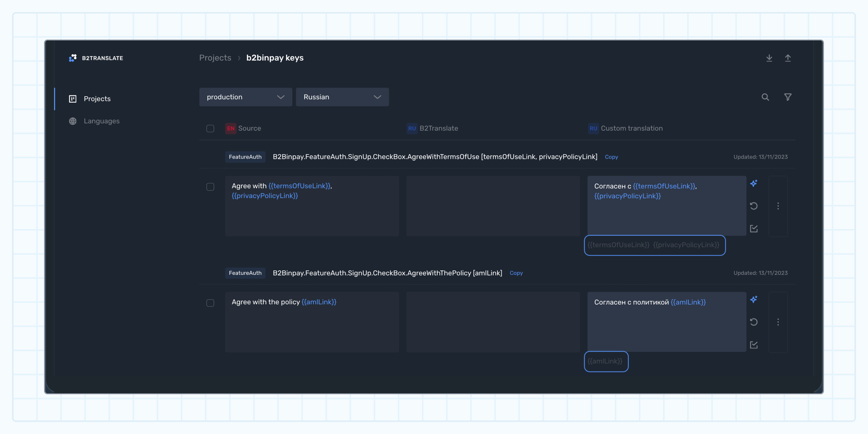868x434 pixels.
Task: Go to Projects breadcrumb link
Action: [x=215, y=58]
